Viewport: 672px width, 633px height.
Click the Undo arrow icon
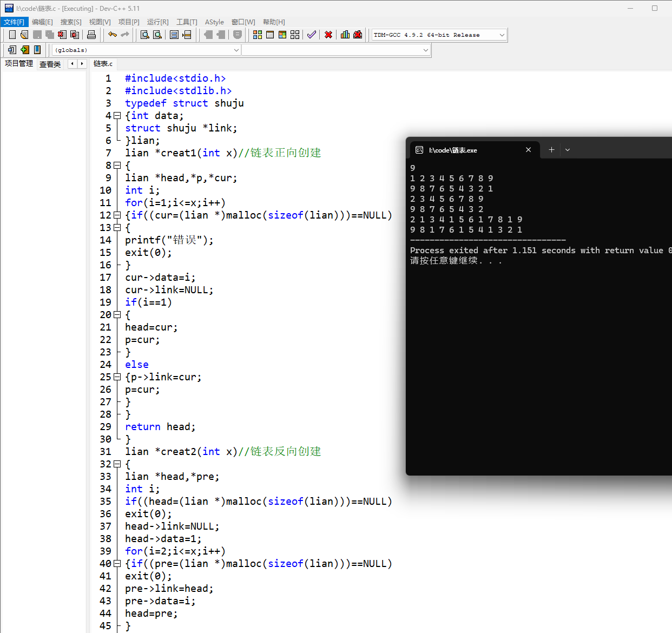click(113, 35)
